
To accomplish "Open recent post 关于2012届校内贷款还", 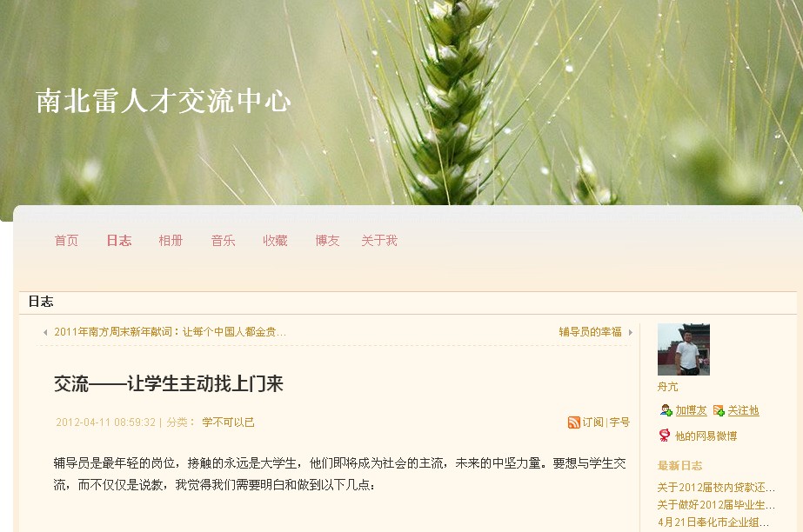I will (716, 487).
